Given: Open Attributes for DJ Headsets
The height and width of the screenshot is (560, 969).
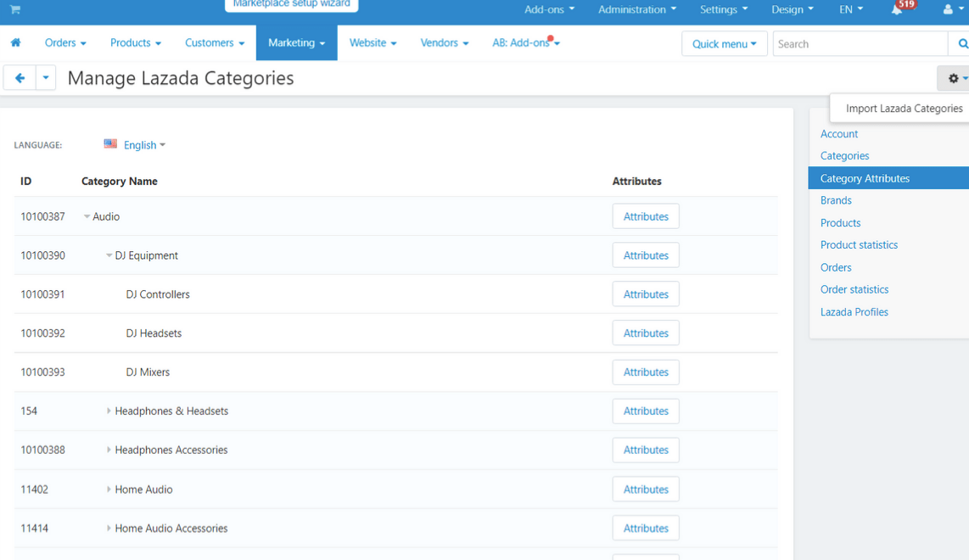Looking at the screenshot, I should pyautogui.click(x=646, y=333).
